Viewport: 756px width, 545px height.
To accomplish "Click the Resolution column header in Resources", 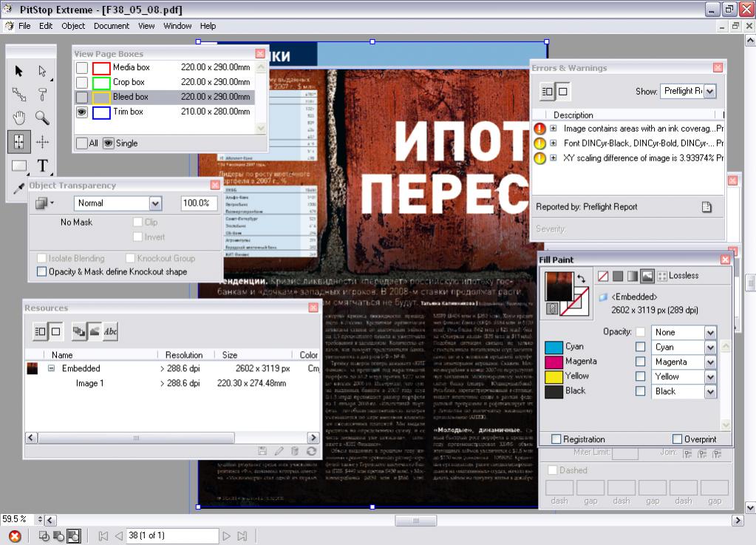I will pyautogui.click(x=185, y=355).
